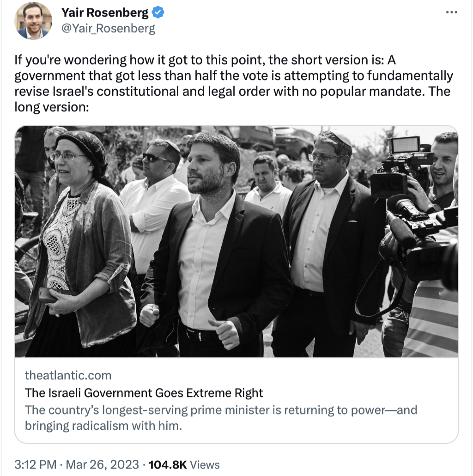
Task: Click the word "Views" beside the count
Action: pyautogui.click(x=205, y=464)
